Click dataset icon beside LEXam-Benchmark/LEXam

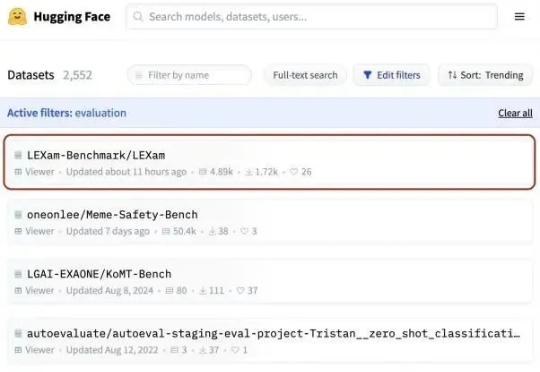click(x=18, y=155)
